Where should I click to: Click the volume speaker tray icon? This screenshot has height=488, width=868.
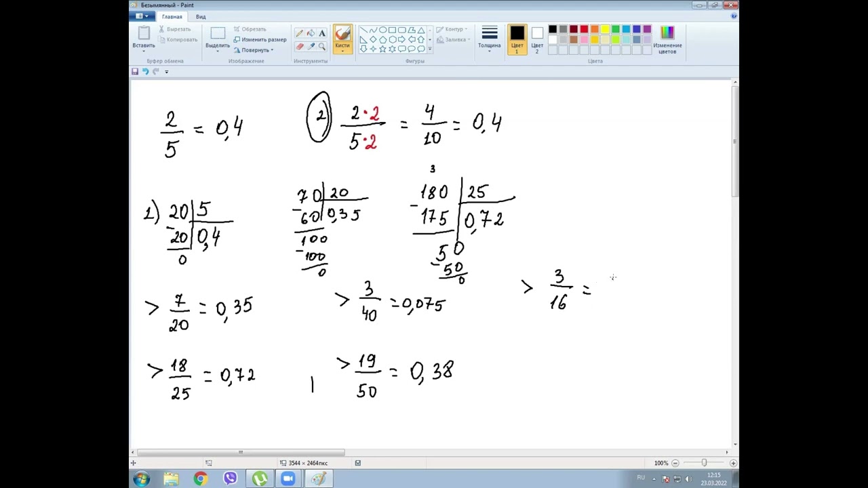click(689, 479)
